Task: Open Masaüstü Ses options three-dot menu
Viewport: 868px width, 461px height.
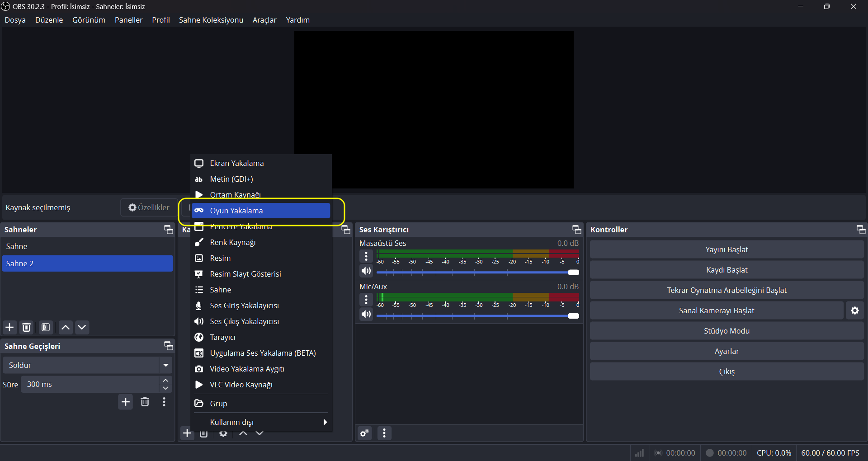Action: click(366, 256)
